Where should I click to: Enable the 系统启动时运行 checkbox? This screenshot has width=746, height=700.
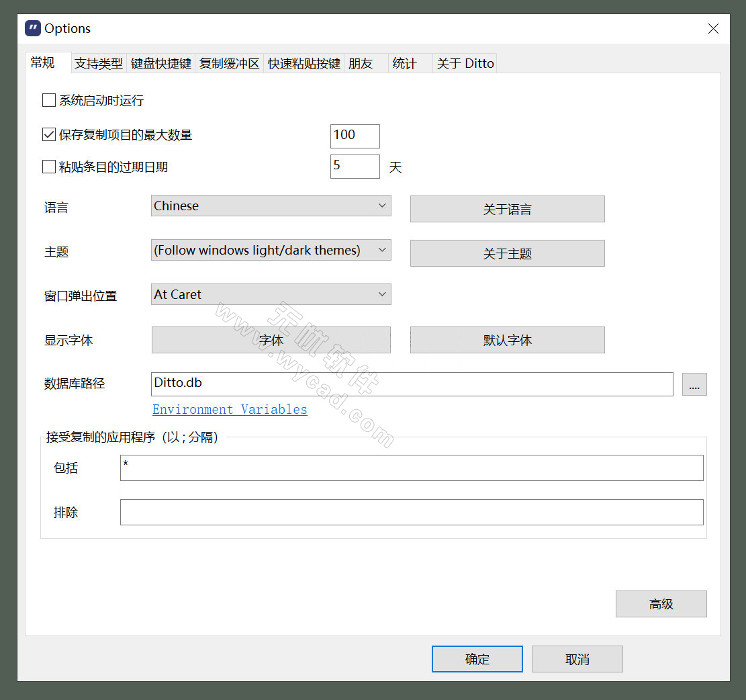(49, 101)
